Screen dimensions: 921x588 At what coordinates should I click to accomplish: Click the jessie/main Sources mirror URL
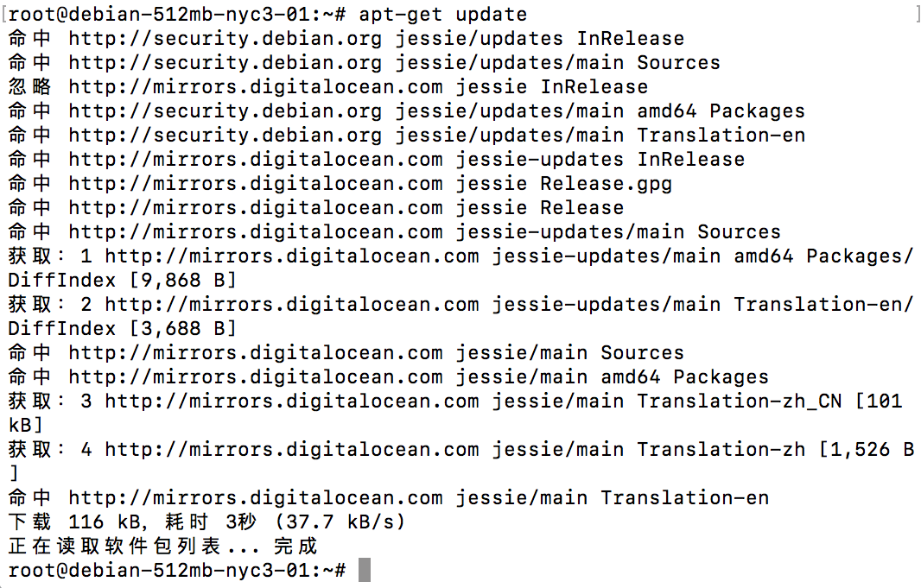376,352
